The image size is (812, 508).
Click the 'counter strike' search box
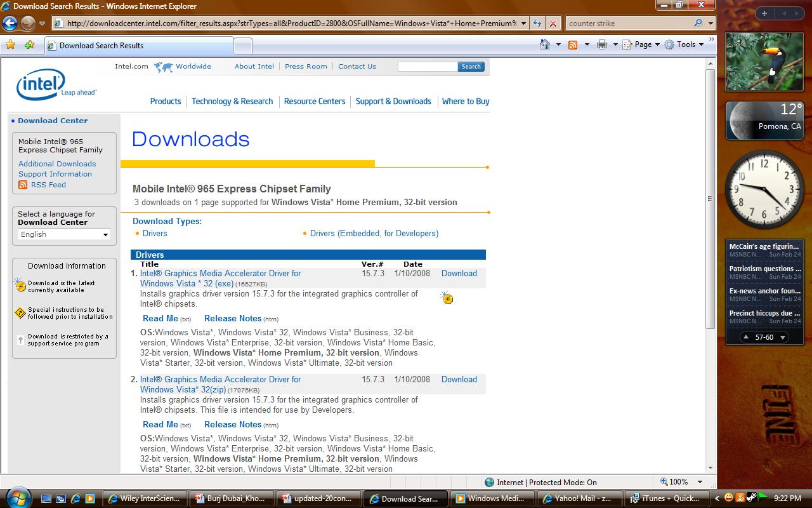[x=628, y=23]
